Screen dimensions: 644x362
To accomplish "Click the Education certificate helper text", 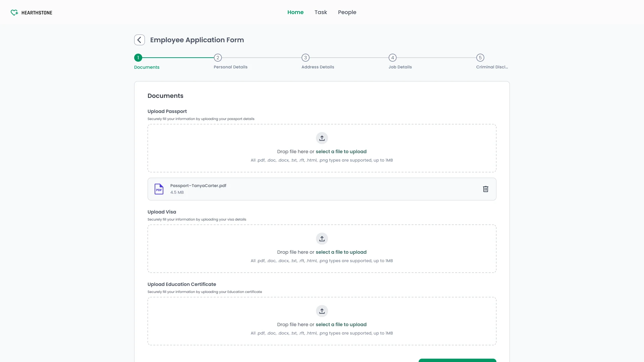I will click(x=205, y=292).
